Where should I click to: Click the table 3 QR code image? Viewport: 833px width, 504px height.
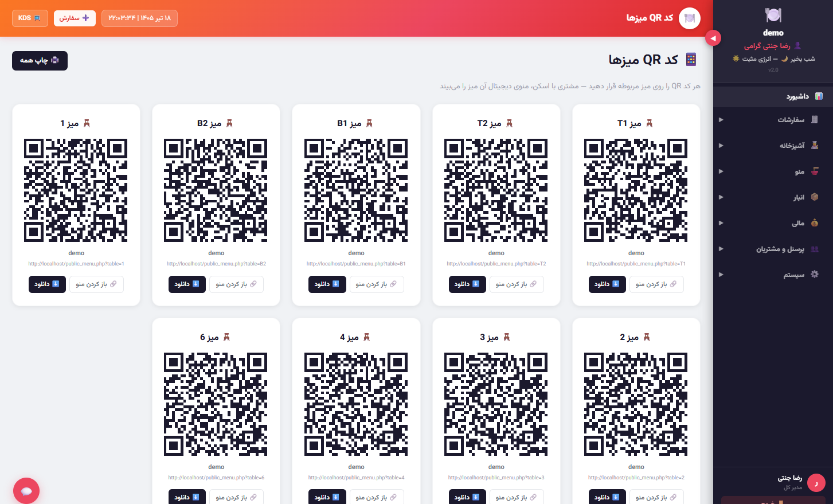tap(496, 404)
